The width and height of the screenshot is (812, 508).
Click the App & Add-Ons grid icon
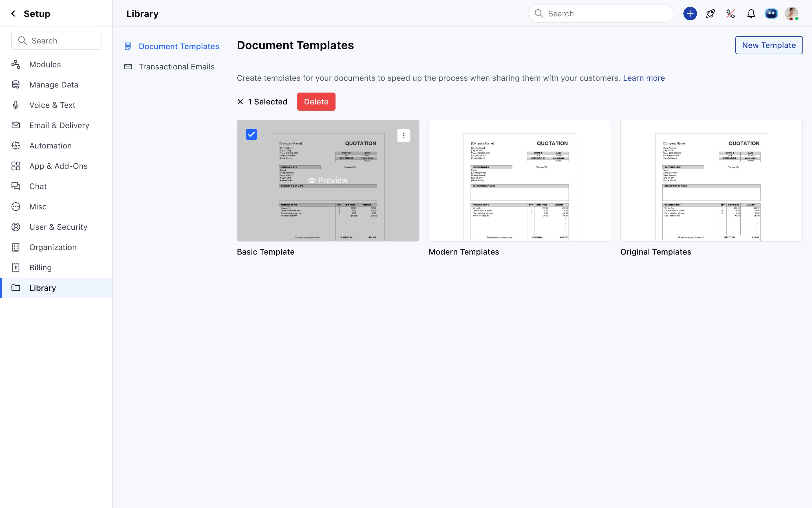(x=16, y=166)
